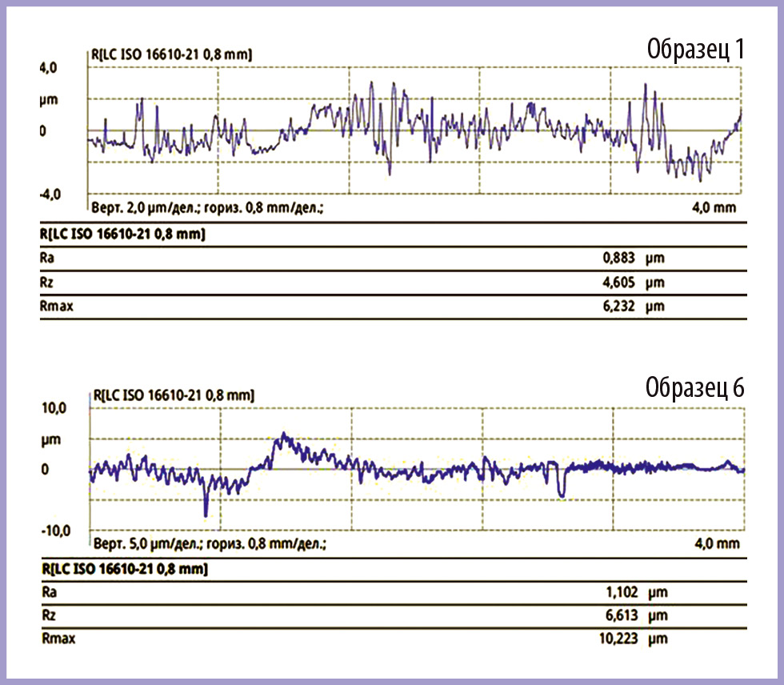This screenshot has width=784, height=685.
Task: Select the Rmax row showing 10,223 µm
Action: tap(394, 639)
